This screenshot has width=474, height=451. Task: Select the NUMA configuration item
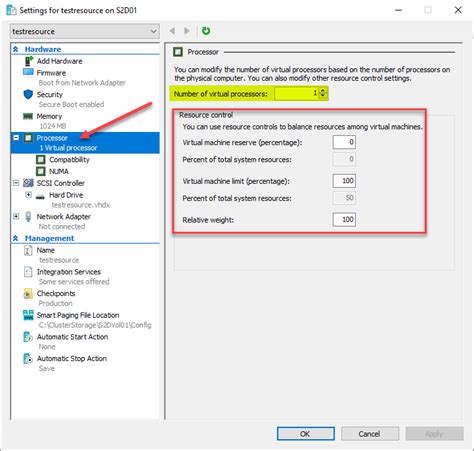click(59, 171)
